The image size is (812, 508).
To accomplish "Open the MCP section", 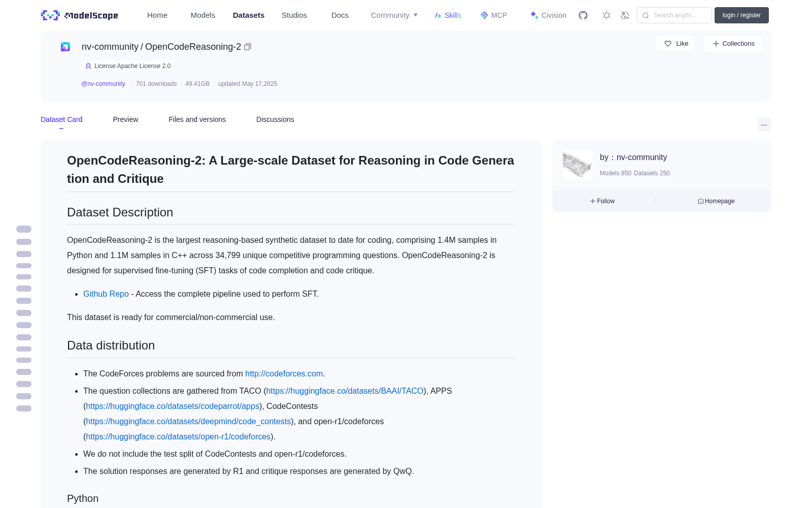I will coord(493,15).
